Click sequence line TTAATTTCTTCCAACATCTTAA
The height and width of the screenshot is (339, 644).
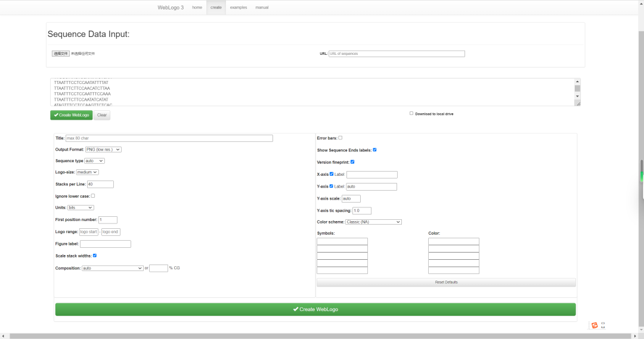[82, 88]
